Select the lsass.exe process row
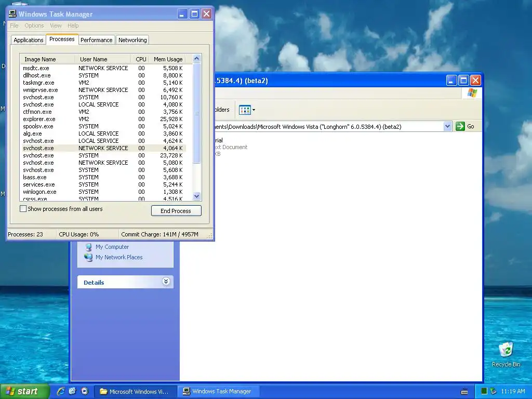532x399 pixels. pos(103,177)
